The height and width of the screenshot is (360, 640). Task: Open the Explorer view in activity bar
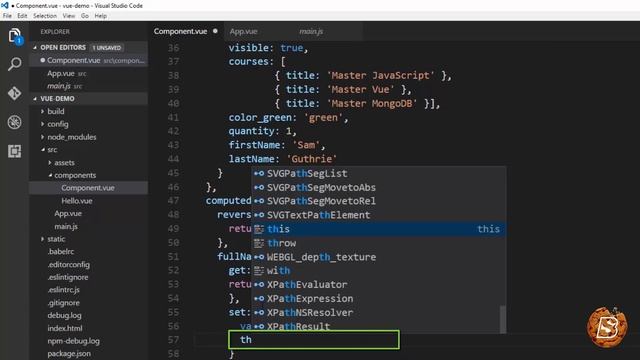click(x=15, y=36)
